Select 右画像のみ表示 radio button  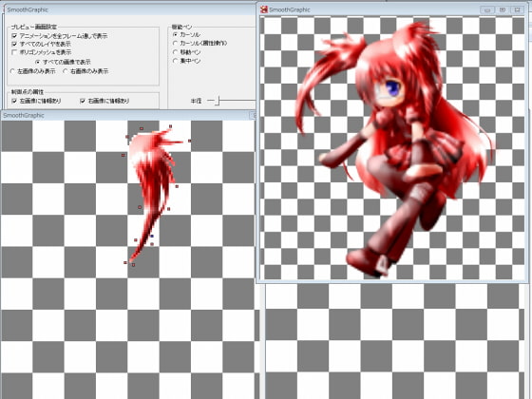click(66, 71)
